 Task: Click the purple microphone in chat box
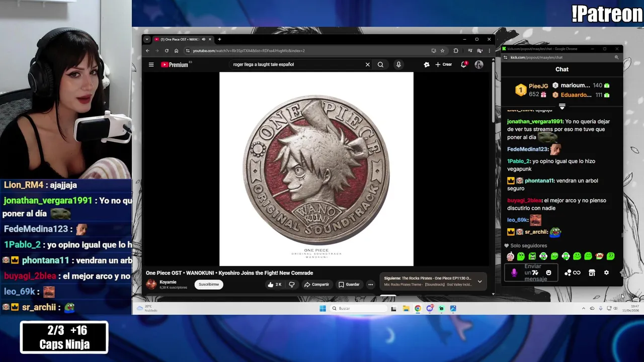pyautogui.click(x=514, y=273)
